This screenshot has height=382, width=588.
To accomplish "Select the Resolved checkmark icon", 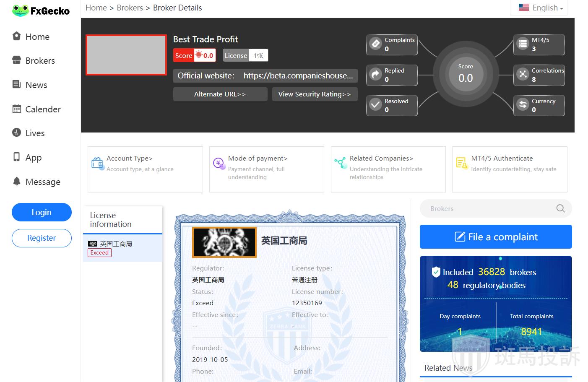I will pyautogui.click(x=375, y=105).
